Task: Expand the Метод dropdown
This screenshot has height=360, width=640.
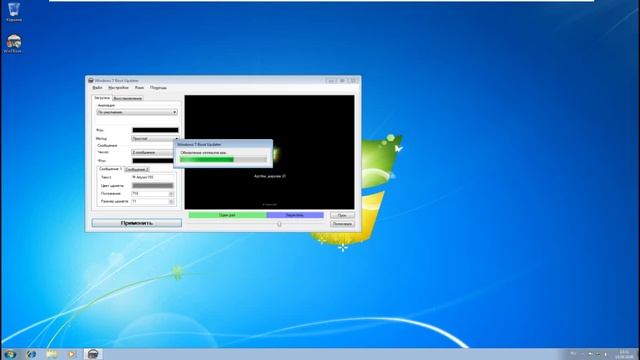Action: click(155, 139)
